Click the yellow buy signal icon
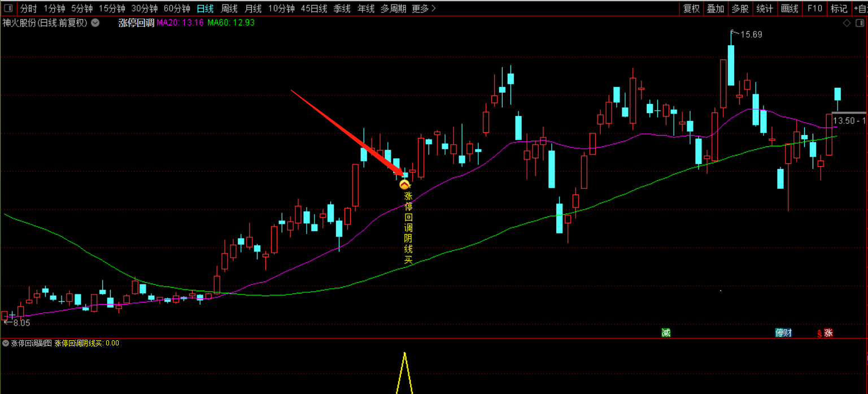Screen dimensions: 868x394 pyautogui.click(x=404, y=184)
